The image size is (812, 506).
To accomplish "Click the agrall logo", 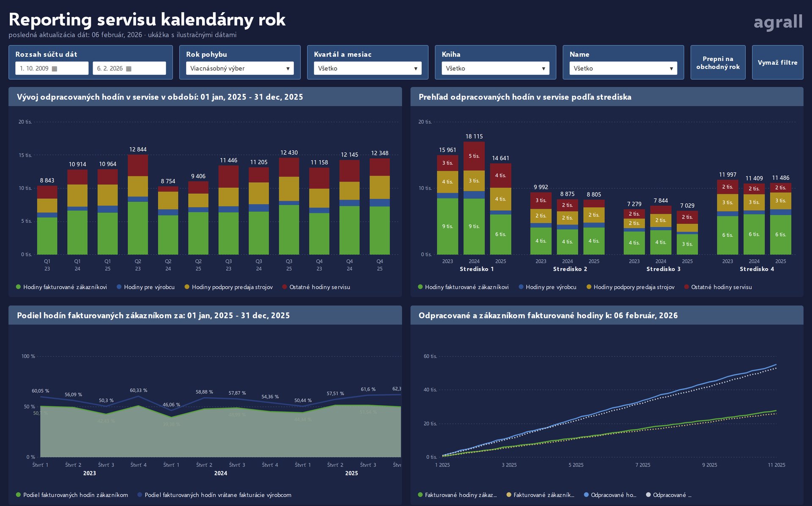I will (778, 22).
